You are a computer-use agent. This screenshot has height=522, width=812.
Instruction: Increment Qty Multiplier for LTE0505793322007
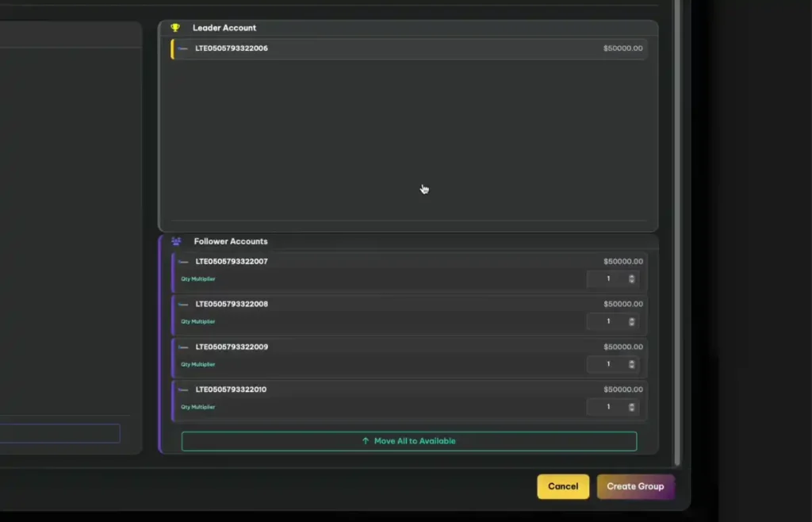coord(632,276)
